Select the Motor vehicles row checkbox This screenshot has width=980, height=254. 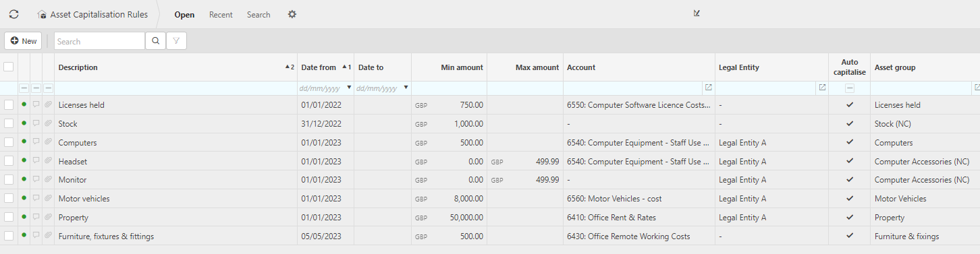tap(9, 198)
